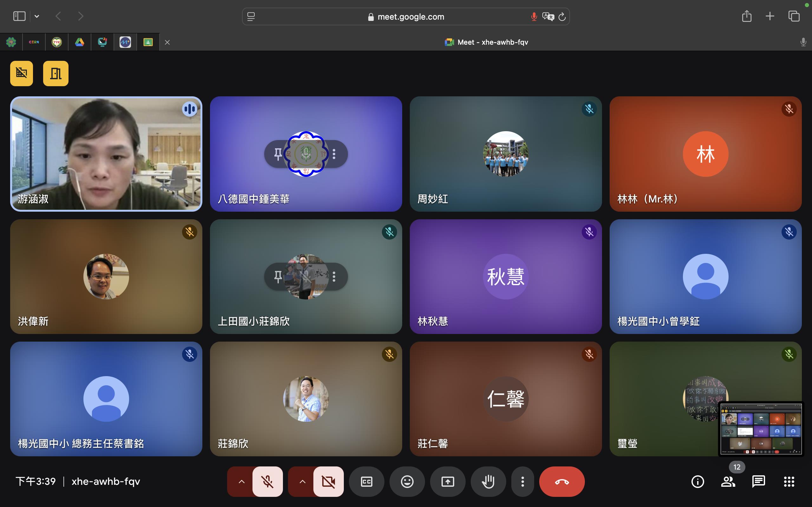Start presenting your screen
Viewport: 812px width, 507px height.
pos(448,482)
